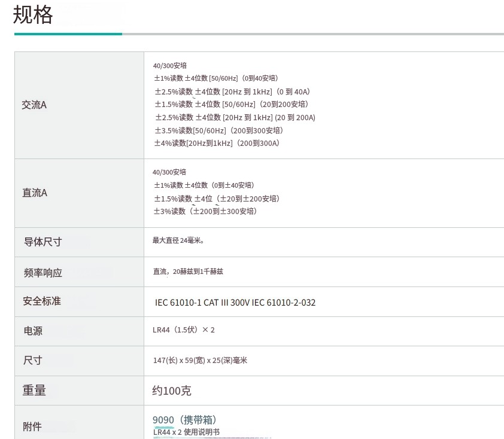This screenshot has height=439, width=504.
Task: Click the ±4%读数 200到300A line
Action: point(217,143)
